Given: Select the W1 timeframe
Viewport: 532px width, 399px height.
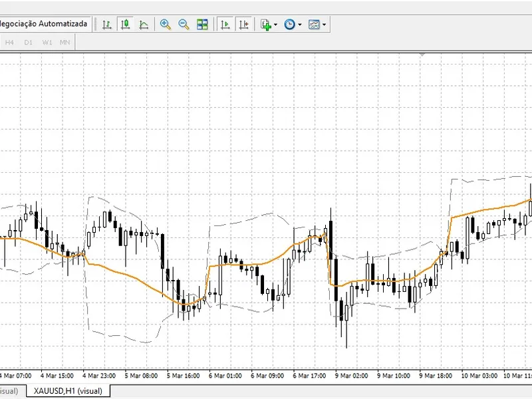Looking at the screenshot, I should (x=47, y=43).
